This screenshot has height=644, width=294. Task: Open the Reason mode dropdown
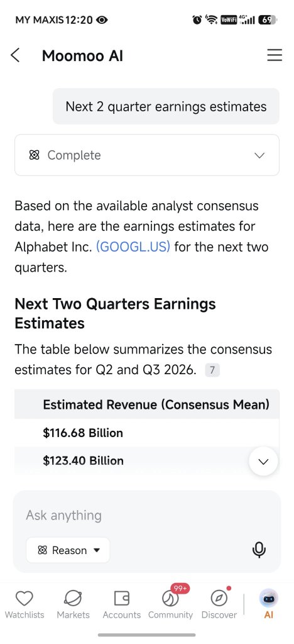[x=68, y=550]
